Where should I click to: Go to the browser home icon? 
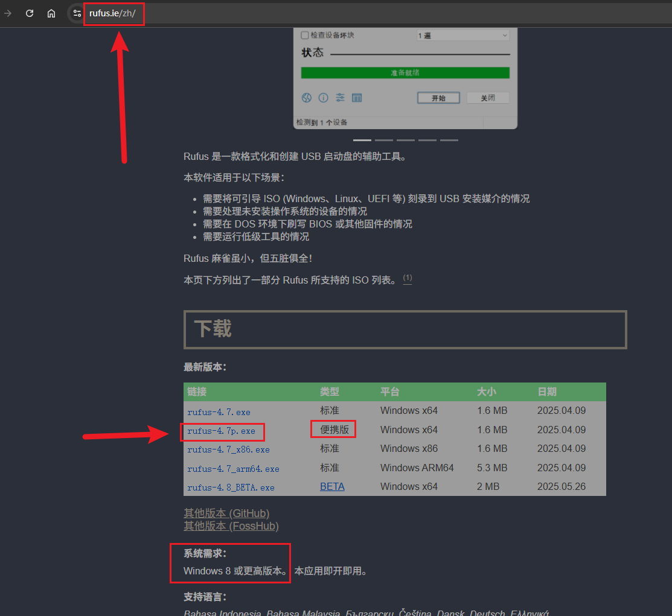51,13
